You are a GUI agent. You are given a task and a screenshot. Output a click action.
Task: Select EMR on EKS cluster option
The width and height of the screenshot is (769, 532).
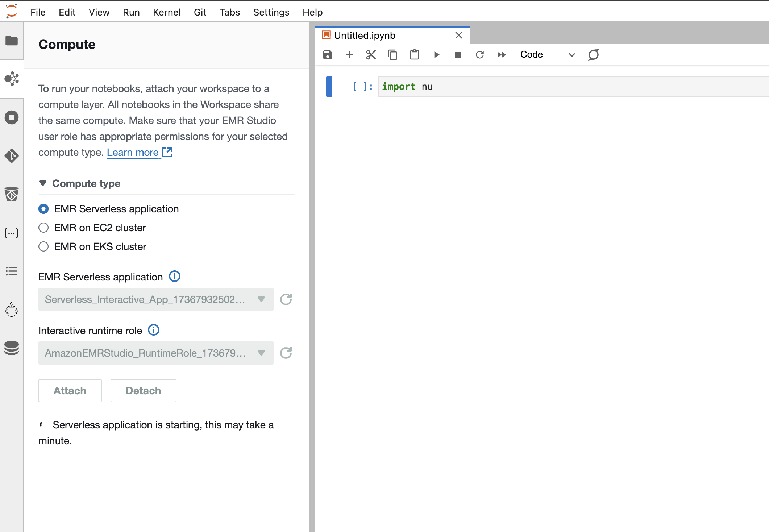pyautogui.click(x=43, y=246)
